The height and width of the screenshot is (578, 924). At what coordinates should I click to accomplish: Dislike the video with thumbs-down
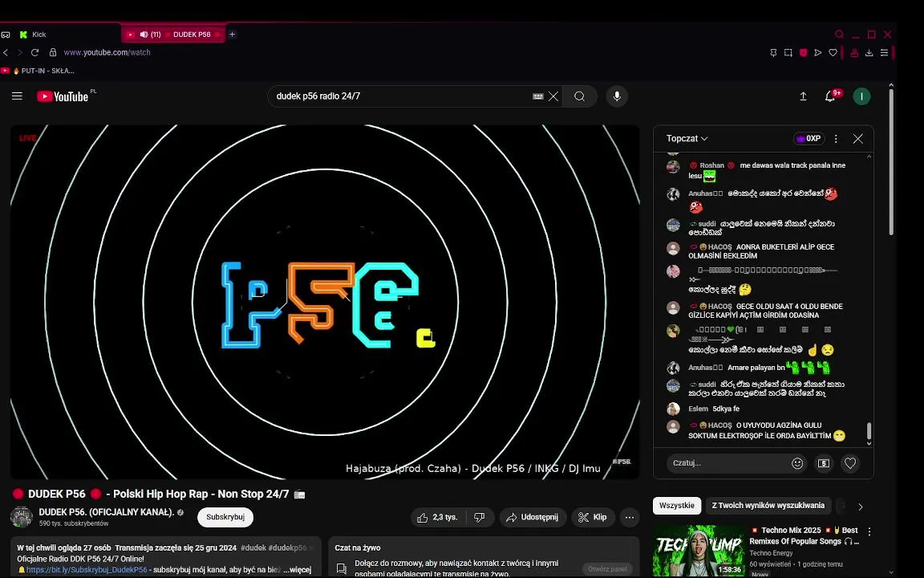[x=480, y=517]
